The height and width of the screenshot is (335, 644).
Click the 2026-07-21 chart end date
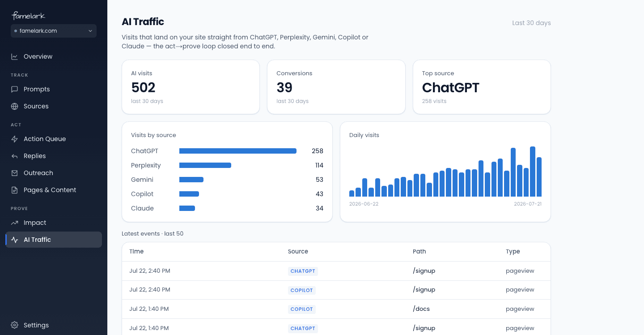click(x=528, y=204)
